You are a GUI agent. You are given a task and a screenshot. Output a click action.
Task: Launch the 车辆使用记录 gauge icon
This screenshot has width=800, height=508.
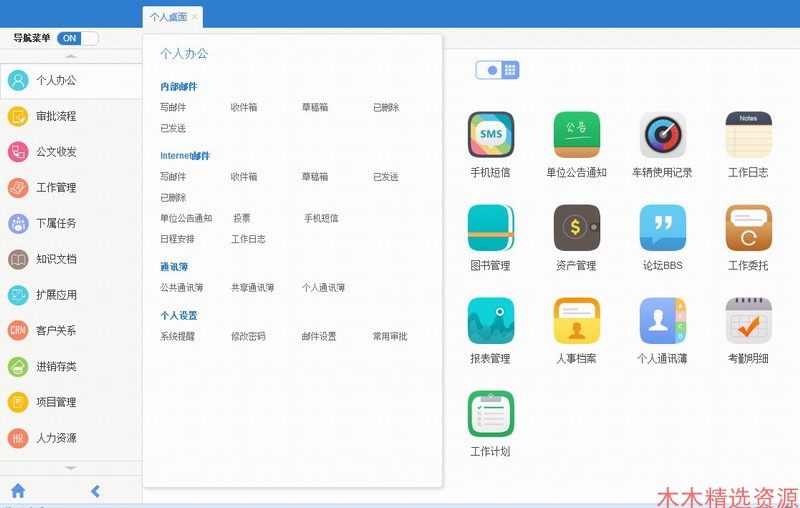click(x=662, y=135)
